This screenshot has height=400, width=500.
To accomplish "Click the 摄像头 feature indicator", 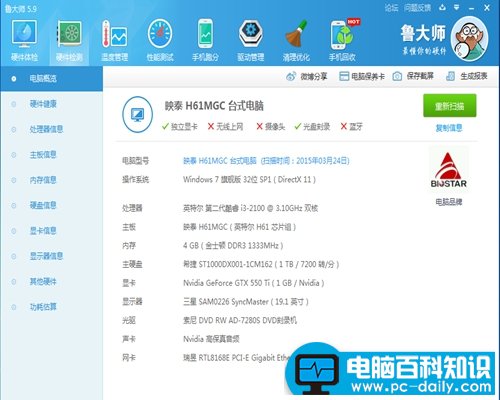I will (x=271, y=127).
